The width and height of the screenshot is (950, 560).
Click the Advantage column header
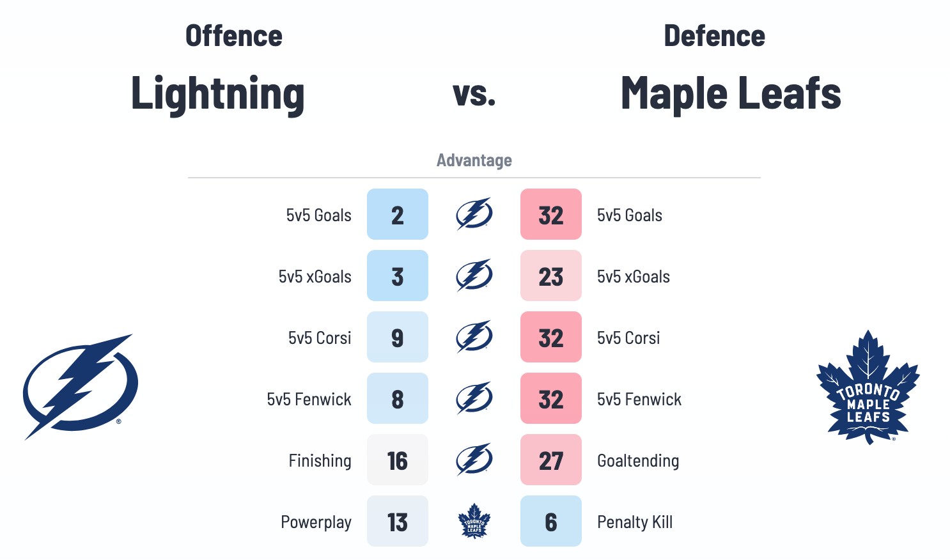(474, 160)
